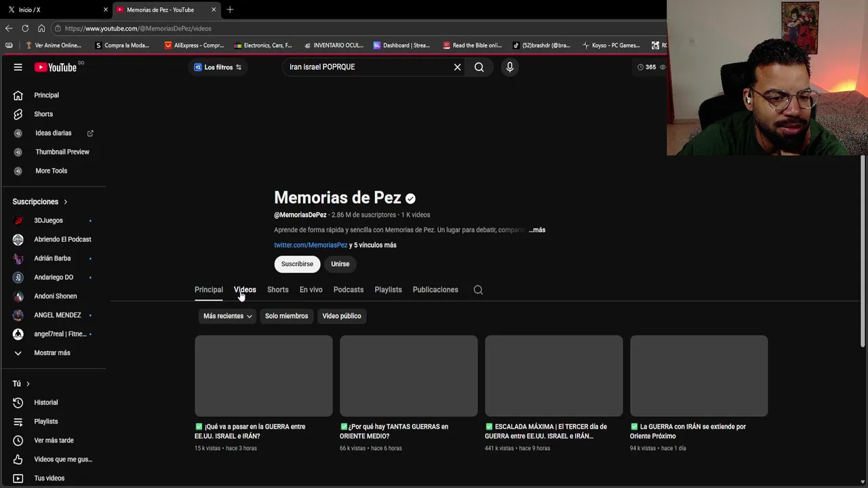The height and width of the screenshot is (488, 868).
Task: Clear the search box with X
Action: click(x=457, y=67)
